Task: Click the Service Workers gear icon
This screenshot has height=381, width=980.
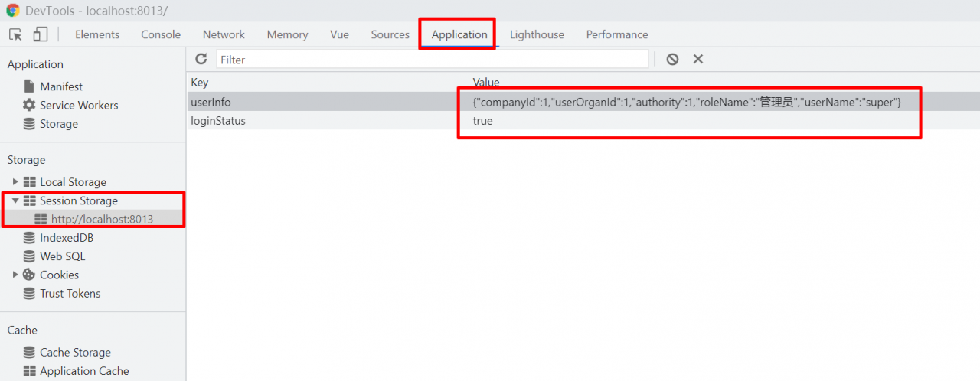Action: point(29,105)
